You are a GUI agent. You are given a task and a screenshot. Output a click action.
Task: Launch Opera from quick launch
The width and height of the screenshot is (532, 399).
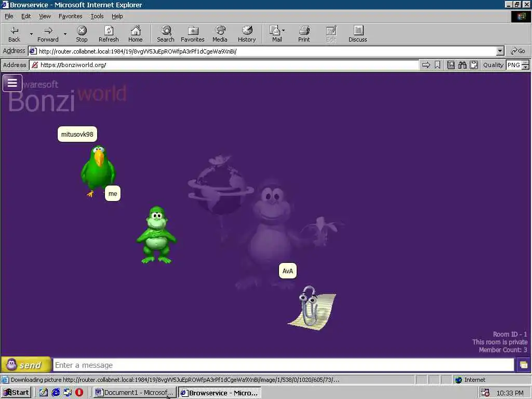[x=79, y=393]
